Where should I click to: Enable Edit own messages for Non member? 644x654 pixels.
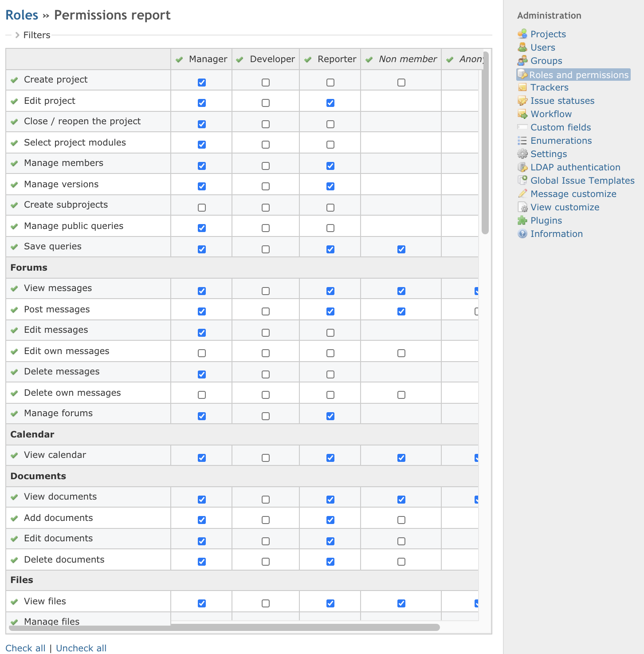tap(401, 353)
